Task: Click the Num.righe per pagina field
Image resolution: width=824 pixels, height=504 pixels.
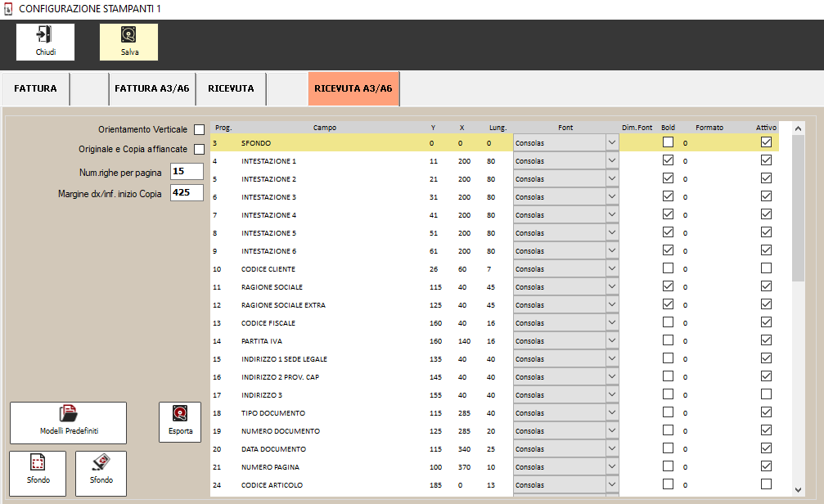Action: tap(186, 172)
